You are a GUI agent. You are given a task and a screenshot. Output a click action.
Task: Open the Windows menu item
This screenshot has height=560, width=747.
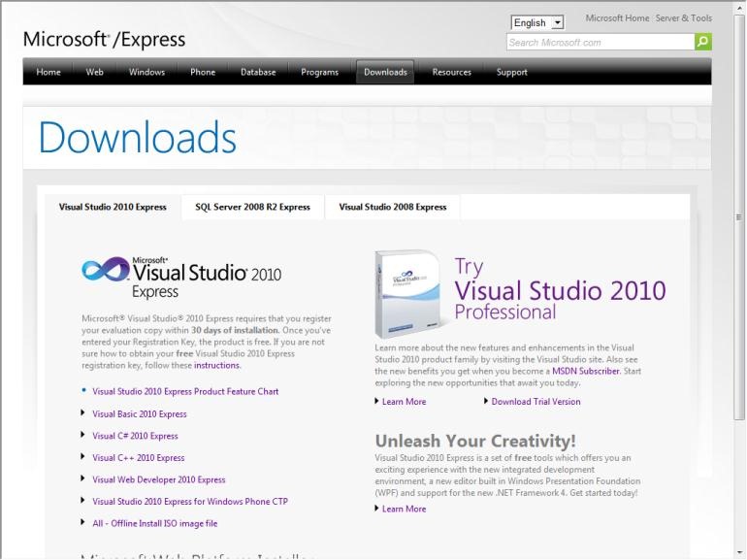[x=146, y=72]
